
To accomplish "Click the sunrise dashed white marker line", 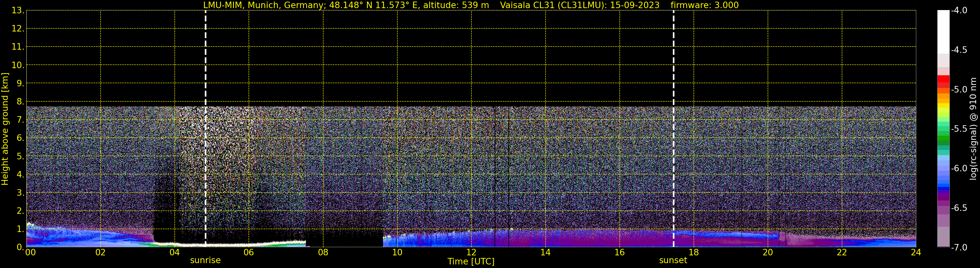I will point(205,129).
